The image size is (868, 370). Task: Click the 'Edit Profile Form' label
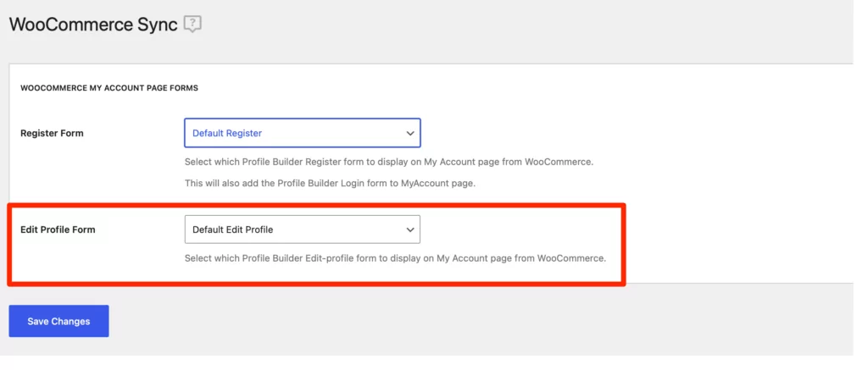[x=58, y=229]
